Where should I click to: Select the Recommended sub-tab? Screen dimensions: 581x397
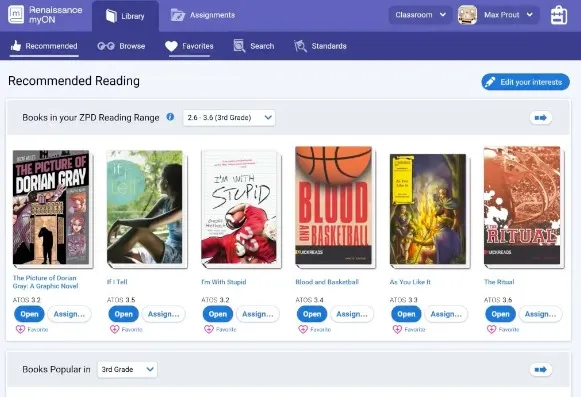[44, 46]
